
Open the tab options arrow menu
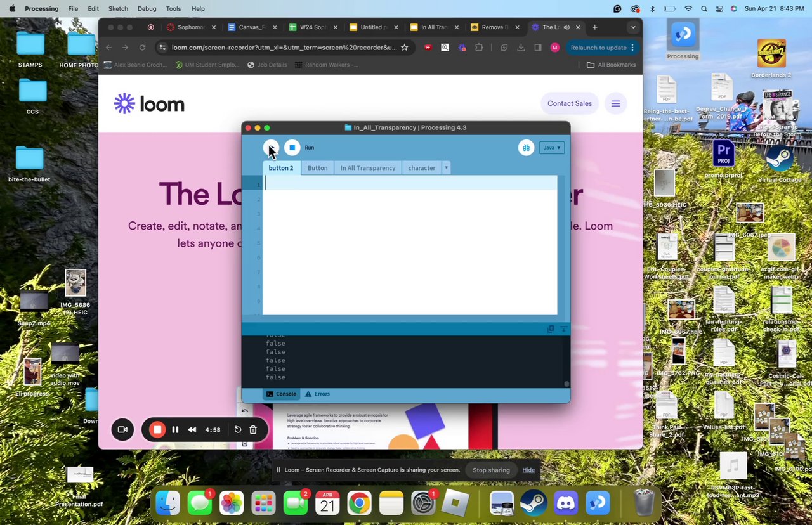(447, 168)
